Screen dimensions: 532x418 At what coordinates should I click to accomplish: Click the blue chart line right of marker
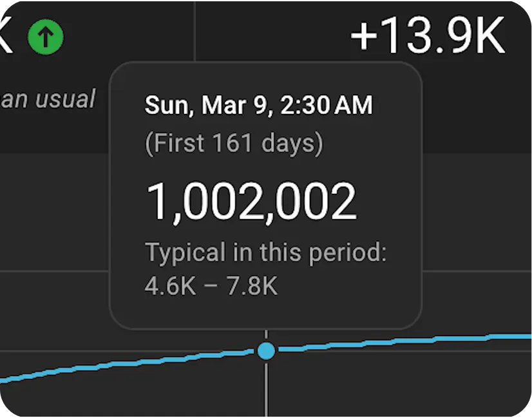pyautogui.click(x=404, y=341)
